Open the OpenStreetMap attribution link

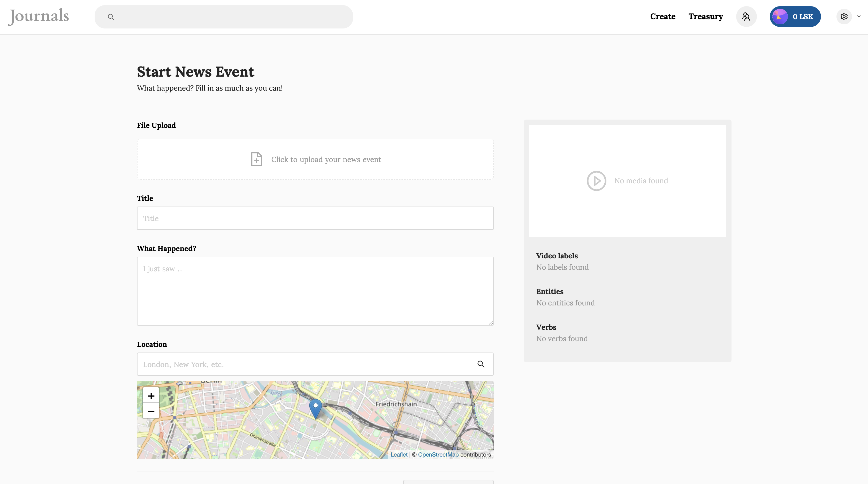point(438,454)
